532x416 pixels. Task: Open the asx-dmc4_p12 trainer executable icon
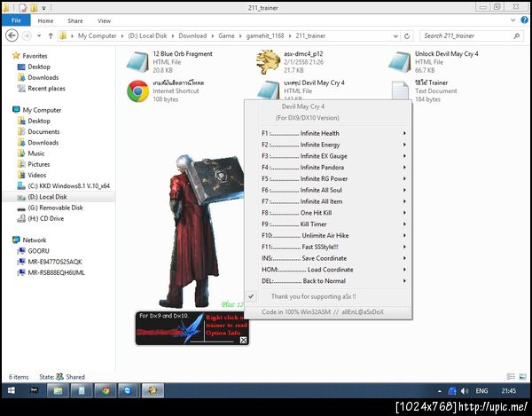tap(268, 62)
